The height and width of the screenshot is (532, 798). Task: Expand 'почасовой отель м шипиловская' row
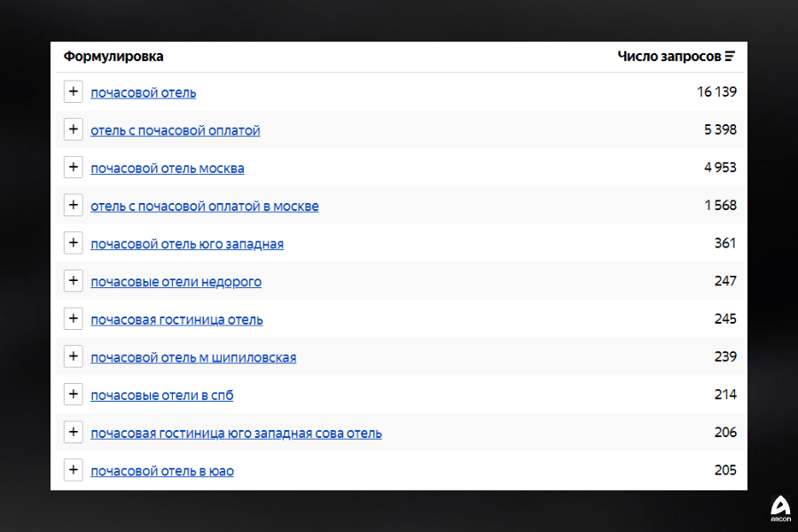coord(74,356)
